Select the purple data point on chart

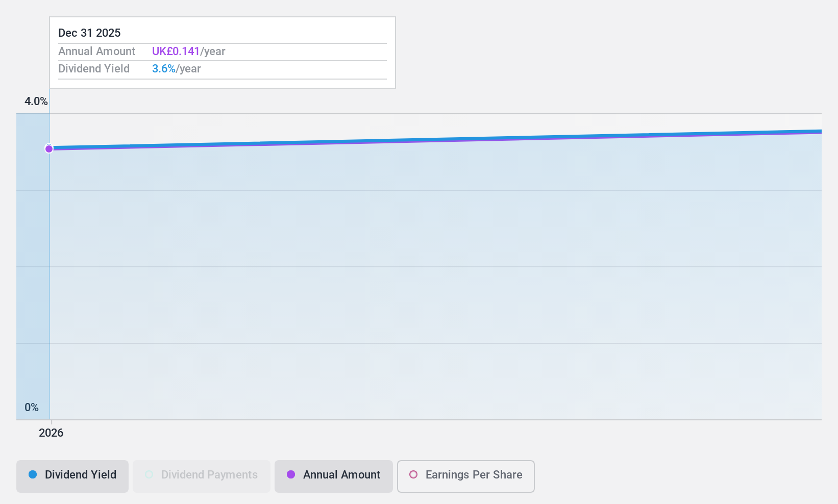point(49,149)
